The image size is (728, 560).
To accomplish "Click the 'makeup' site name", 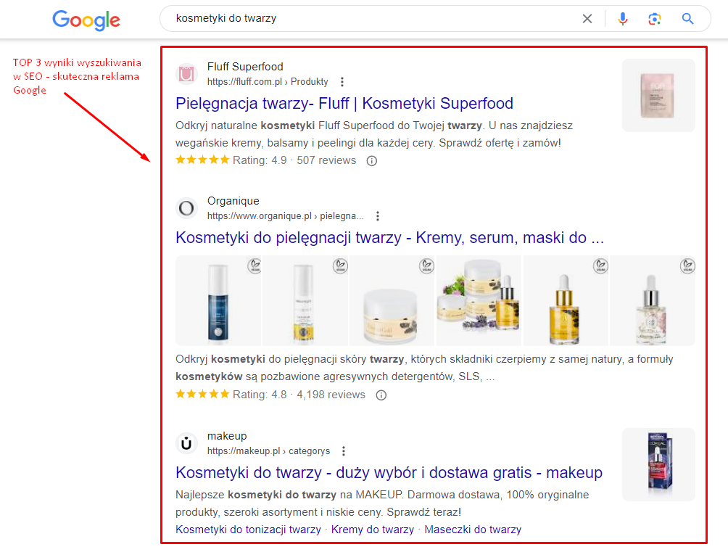I will tap(227, 436).
